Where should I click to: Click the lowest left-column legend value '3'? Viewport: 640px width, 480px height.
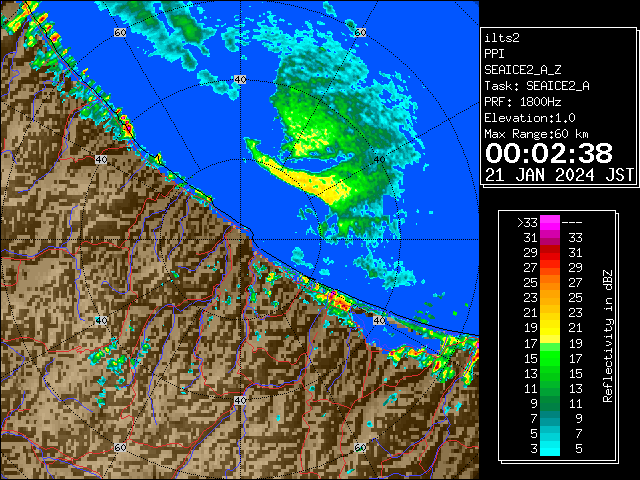point(534,449)
